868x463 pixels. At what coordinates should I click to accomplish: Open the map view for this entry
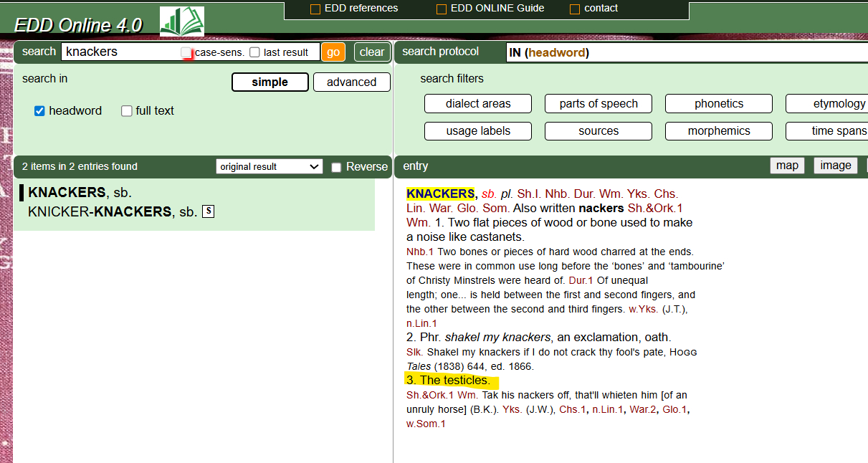coord(786,166)
